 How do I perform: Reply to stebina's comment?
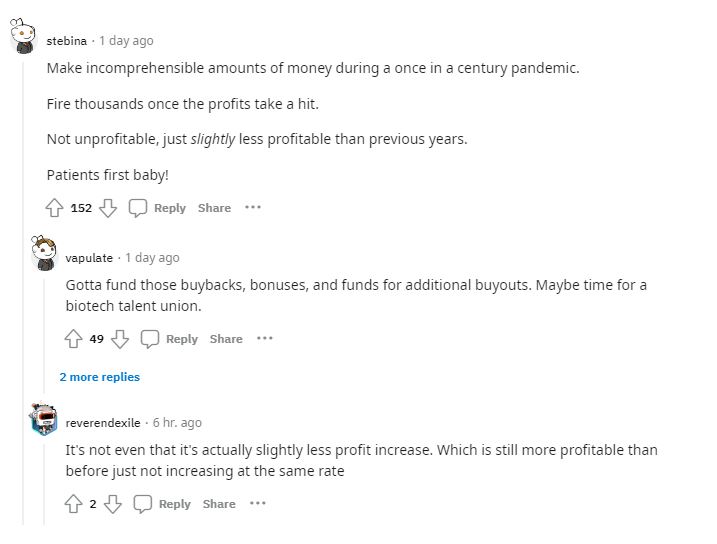click(158, 208)
